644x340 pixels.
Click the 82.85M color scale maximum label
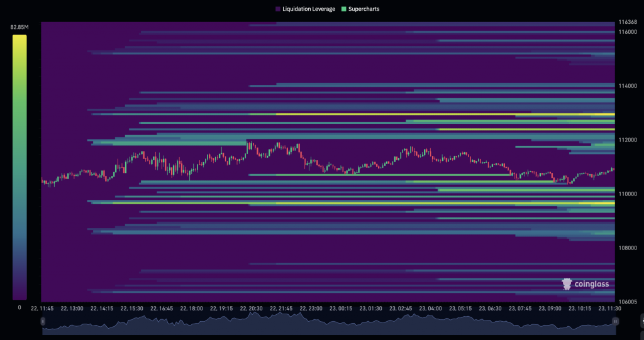click(19, 28)
